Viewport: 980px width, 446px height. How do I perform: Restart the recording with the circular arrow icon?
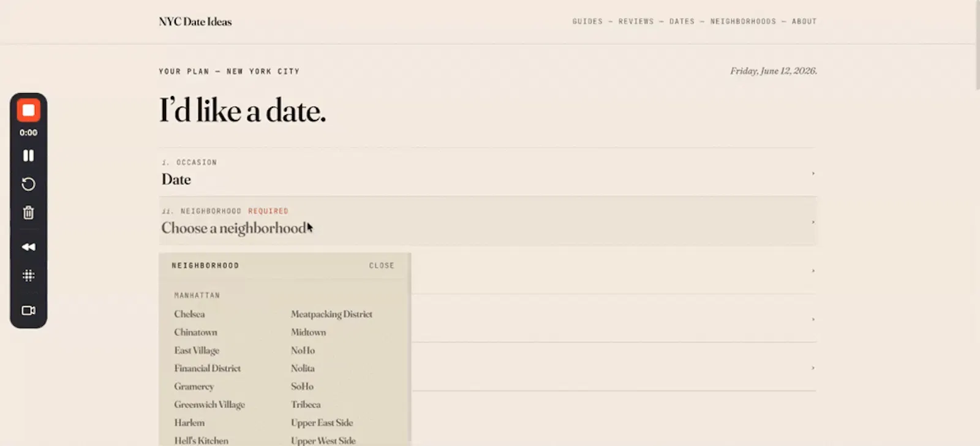click(28, 184)
